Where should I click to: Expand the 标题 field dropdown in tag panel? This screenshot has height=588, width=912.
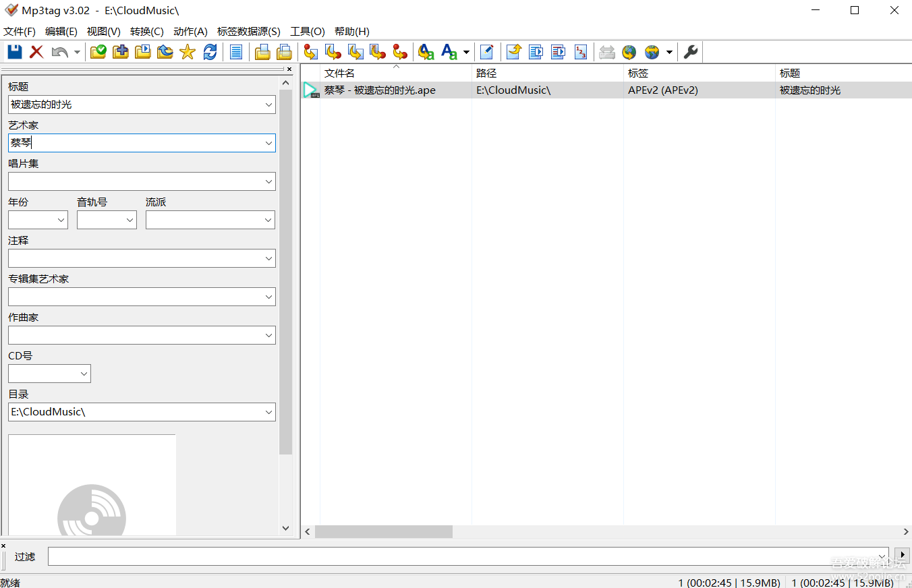[x=268, y=105]
